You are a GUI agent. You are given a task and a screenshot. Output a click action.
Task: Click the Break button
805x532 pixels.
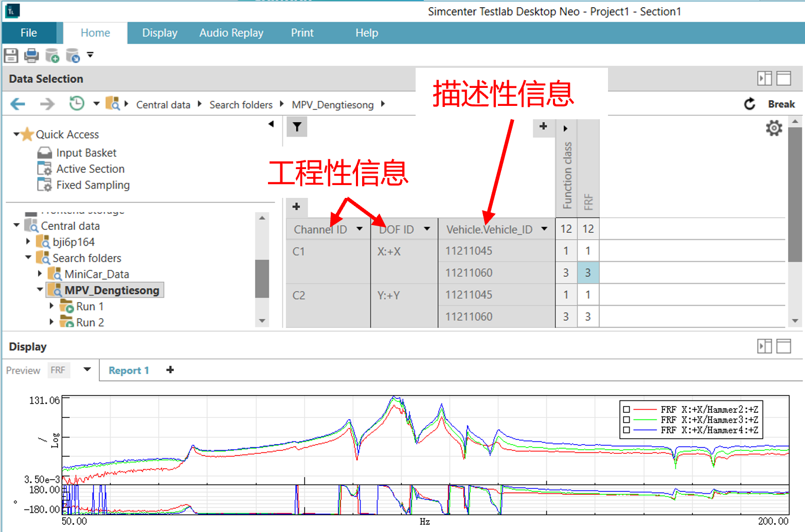point(781,104)
